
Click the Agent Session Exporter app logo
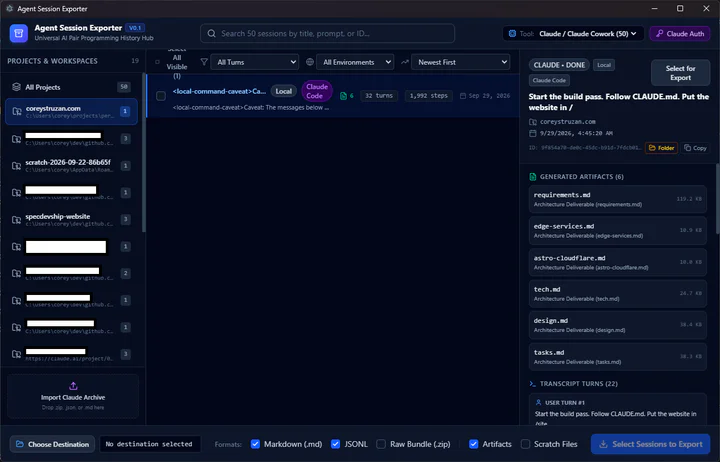point(19,33)
